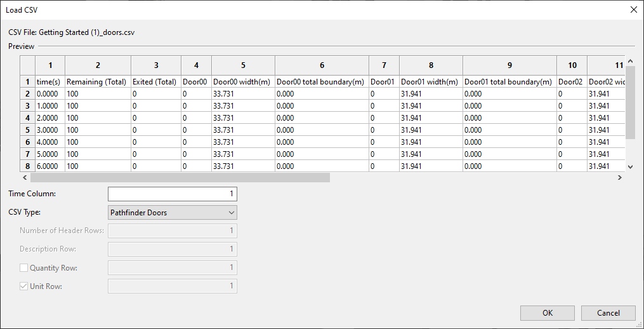Screen dimensions: 644x329
Task: Close the Load CSV dialog
Action: click(x=633, y=10)
